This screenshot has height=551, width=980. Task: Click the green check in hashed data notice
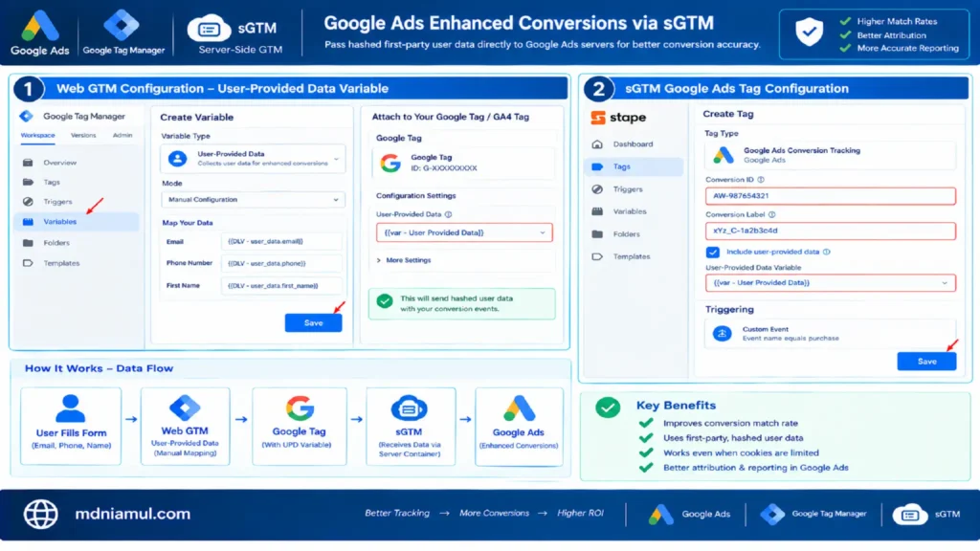click(385, 301)
